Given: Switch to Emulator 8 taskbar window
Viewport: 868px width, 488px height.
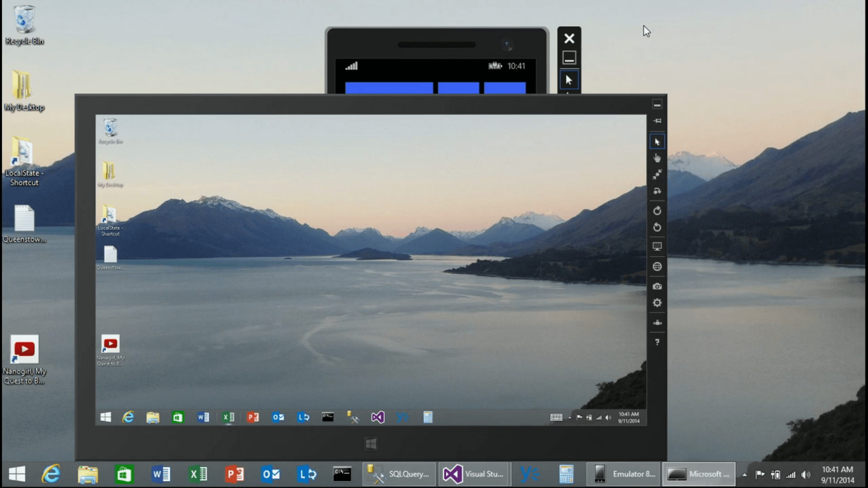Looking at the screenshot, I should point(624,474).
